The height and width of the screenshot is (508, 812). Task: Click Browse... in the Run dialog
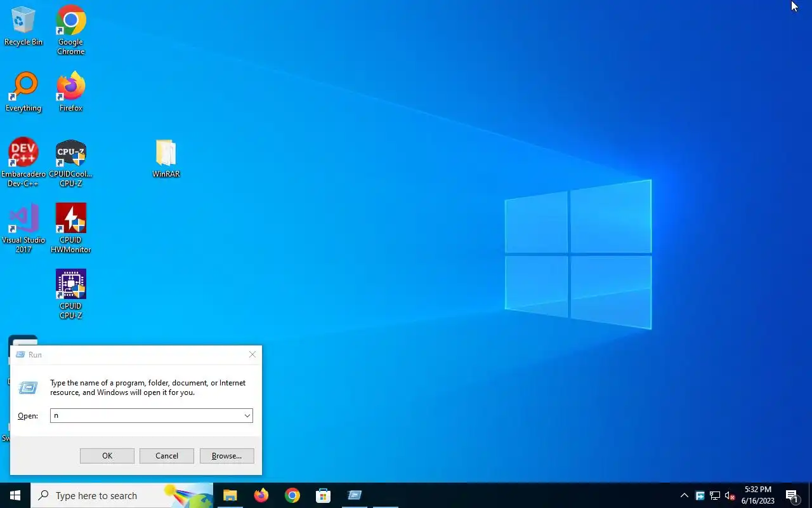(226, 456)
